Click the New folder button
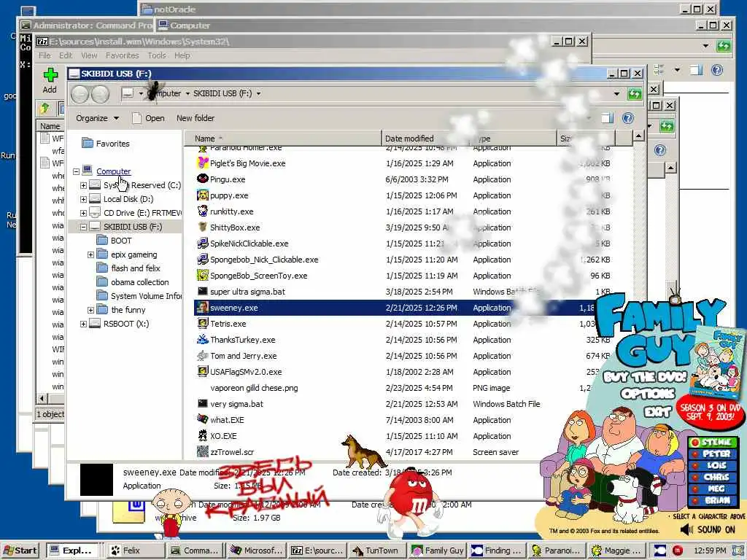 (196, 118)
